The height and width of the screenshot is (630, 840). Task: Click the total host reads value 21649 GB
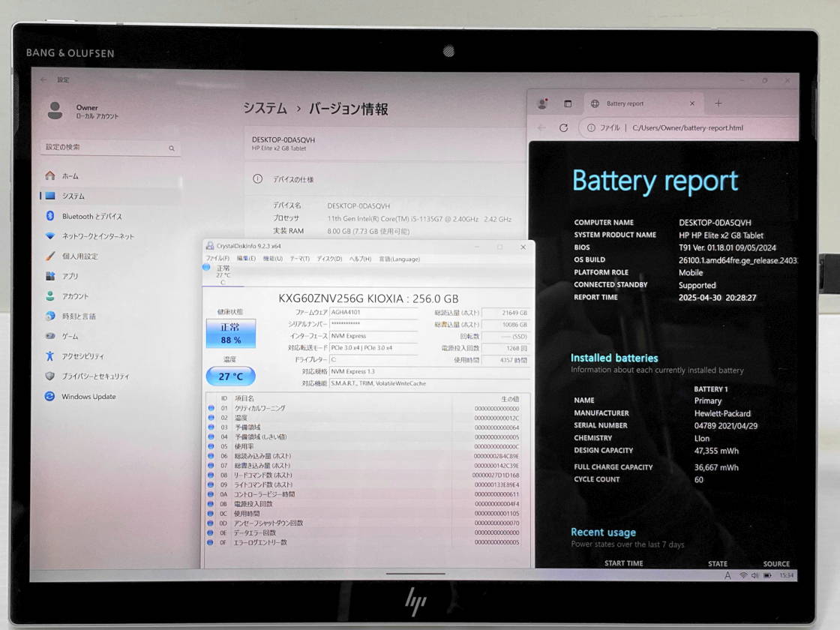coord(505,313)
